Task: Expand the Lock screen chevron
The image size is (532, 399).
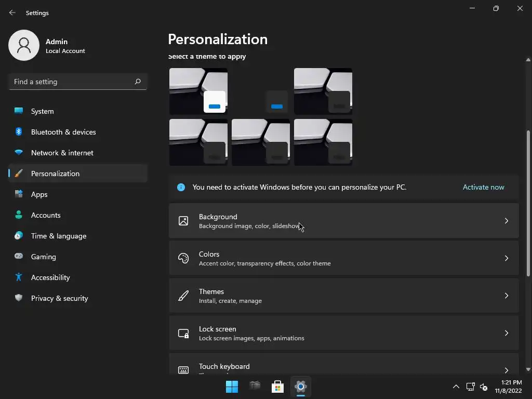Action: 506,333
